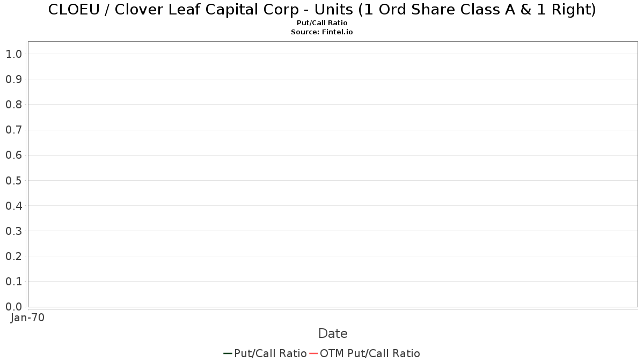This screenshot has height=362, width=644.
Task: Click the 0.0 y-axis label
Action: 13,306
